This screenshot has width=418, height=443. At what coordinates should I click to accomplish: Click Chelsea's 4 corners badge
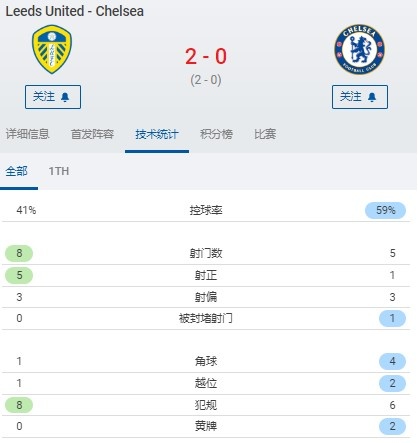(392, 361)
